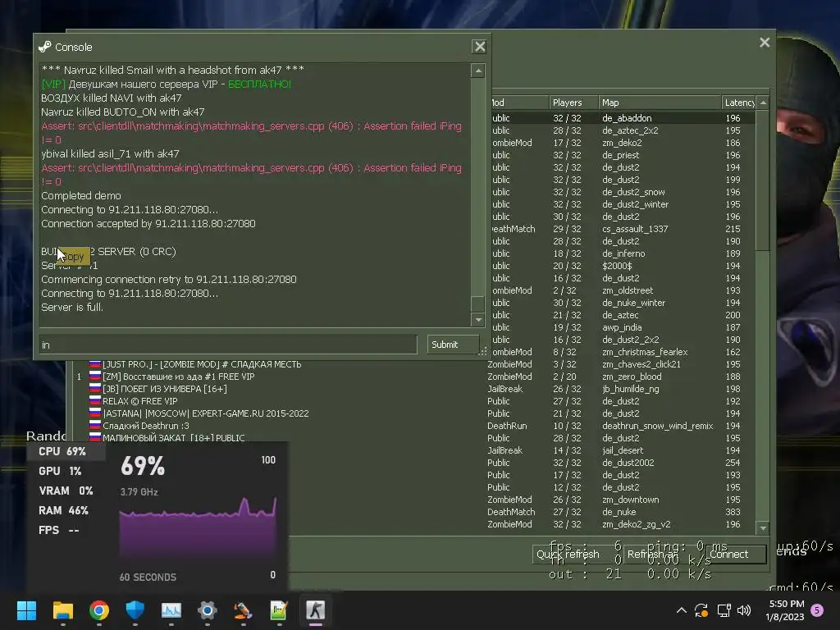
Task: Click the Console scrollbar thumb
Action: (478, 304)
